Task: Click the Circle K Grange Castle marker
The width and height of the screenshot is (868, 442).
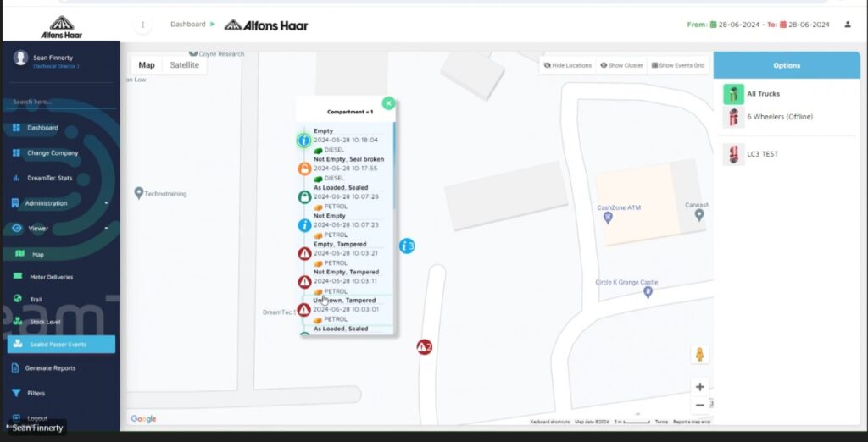Action: tap(648, 292)
